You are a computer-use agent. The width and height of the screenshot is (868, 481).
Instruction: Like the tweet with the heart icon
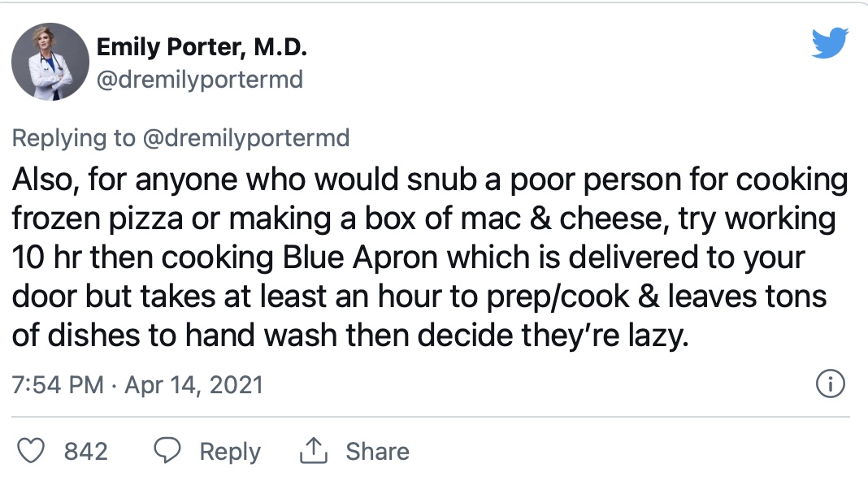click(30, 451)
